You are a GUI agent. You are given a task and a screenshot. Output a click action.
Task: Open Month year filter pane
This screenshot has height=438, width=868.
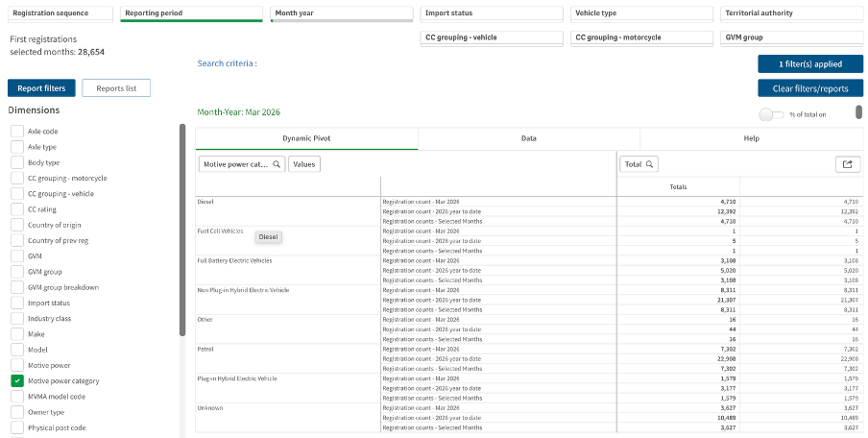[342, 13]
